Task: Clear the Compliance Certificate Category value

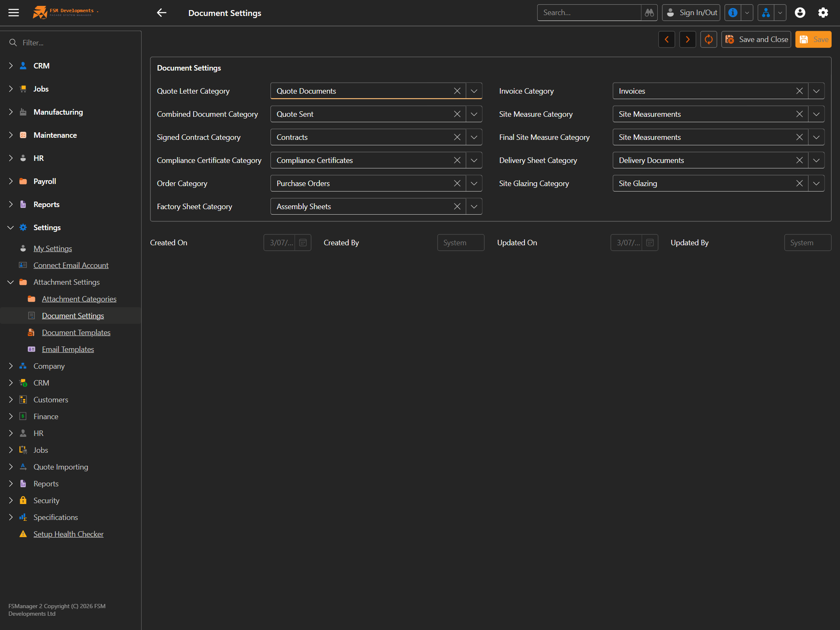Action: click(457, 160)
